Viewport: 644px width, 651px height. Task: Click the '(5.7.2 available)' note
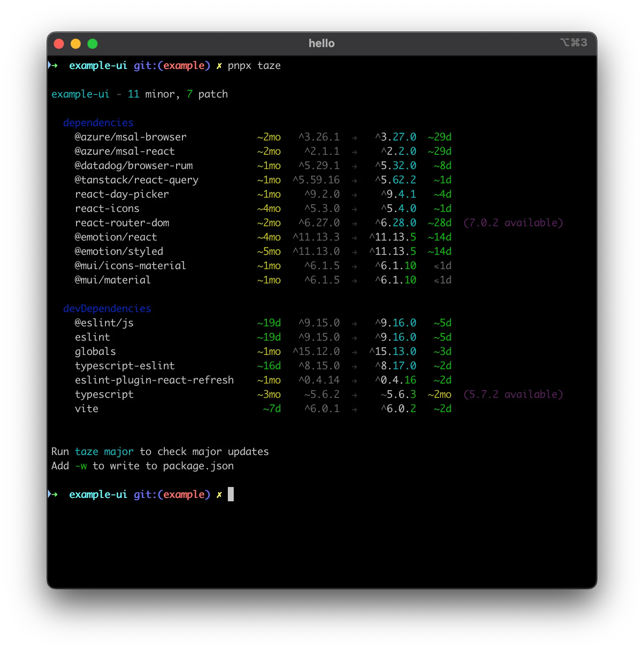513,394
